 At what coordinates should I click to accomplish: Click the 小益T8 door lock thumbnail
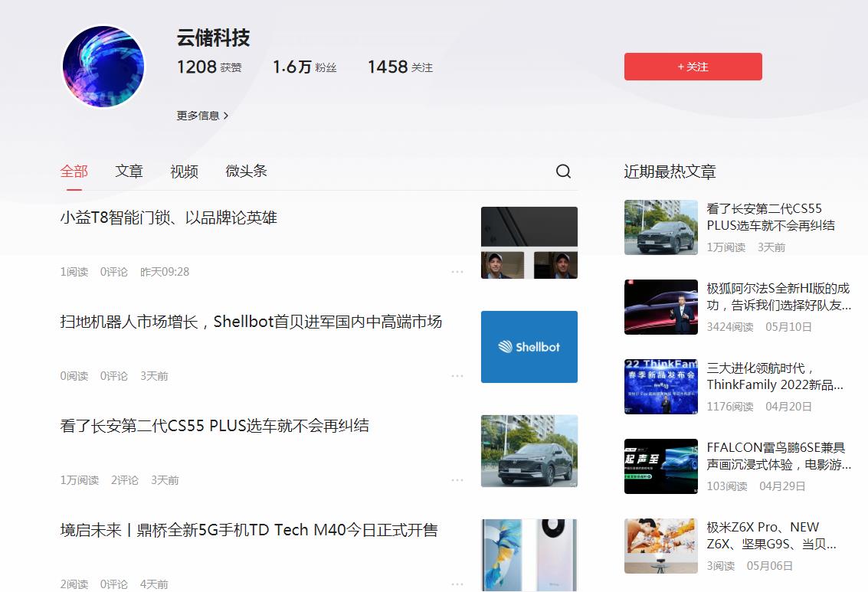(x=529, y=242)
